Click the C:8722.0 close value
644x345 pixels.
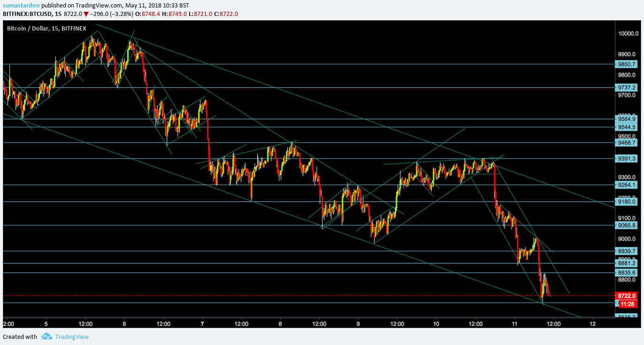(226, 14)
